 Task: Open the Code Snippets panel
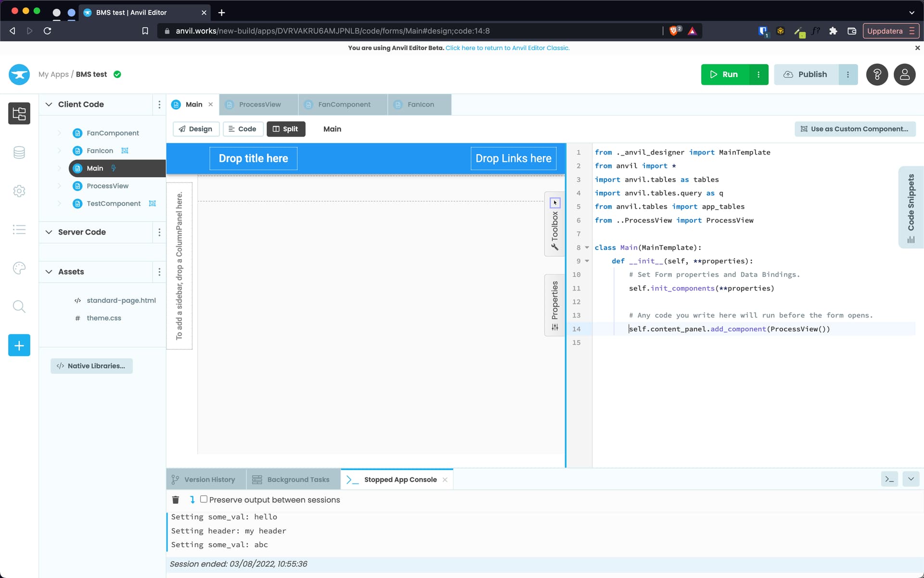point(911,207)
